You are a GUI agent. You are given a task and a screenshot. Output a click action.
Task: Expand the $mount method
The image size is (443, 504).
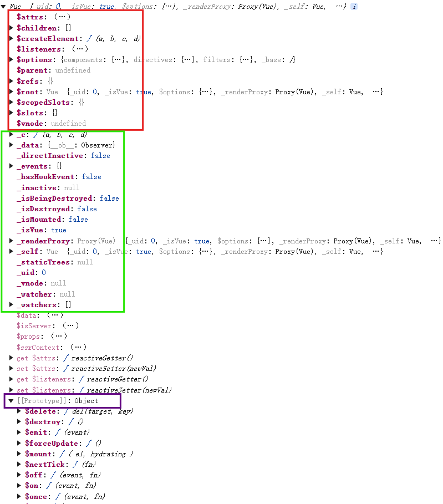[19, 454]
